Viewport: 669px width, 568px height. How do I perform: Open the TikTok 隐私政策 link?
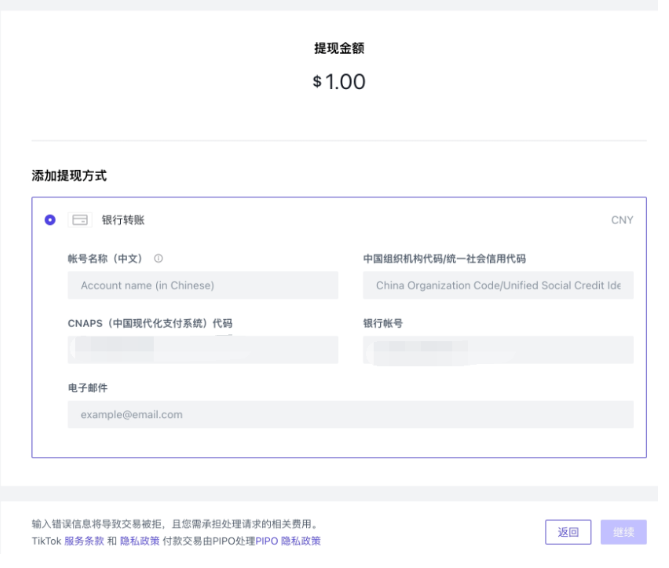(139, 541)
